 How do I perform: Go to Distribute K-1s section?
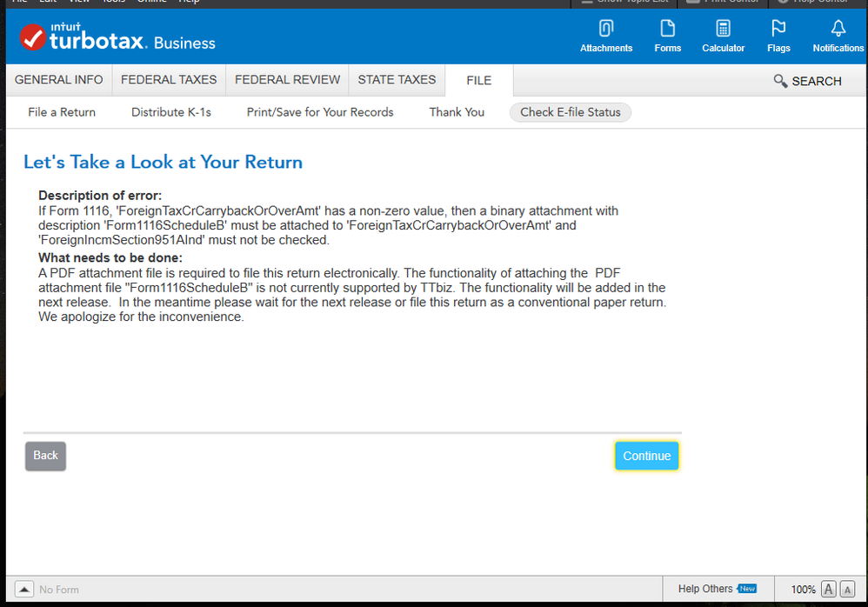(x=171, y=112)
